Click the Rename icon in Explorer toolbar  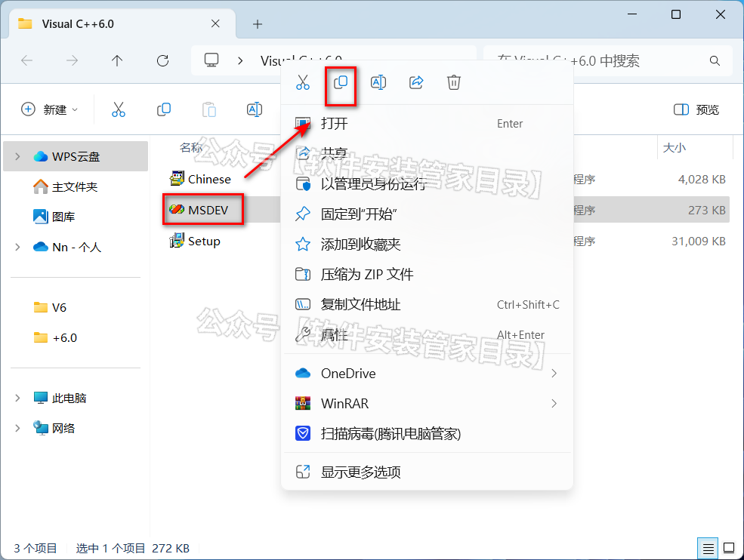pyautogui.click(x=255, y=109)
